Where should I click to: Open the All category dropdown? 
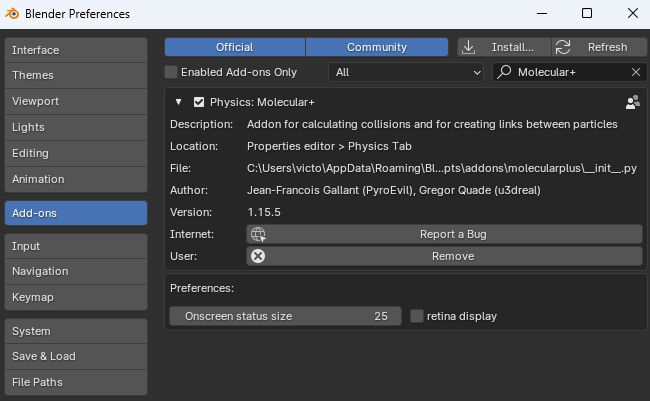[x=406, y=72]
